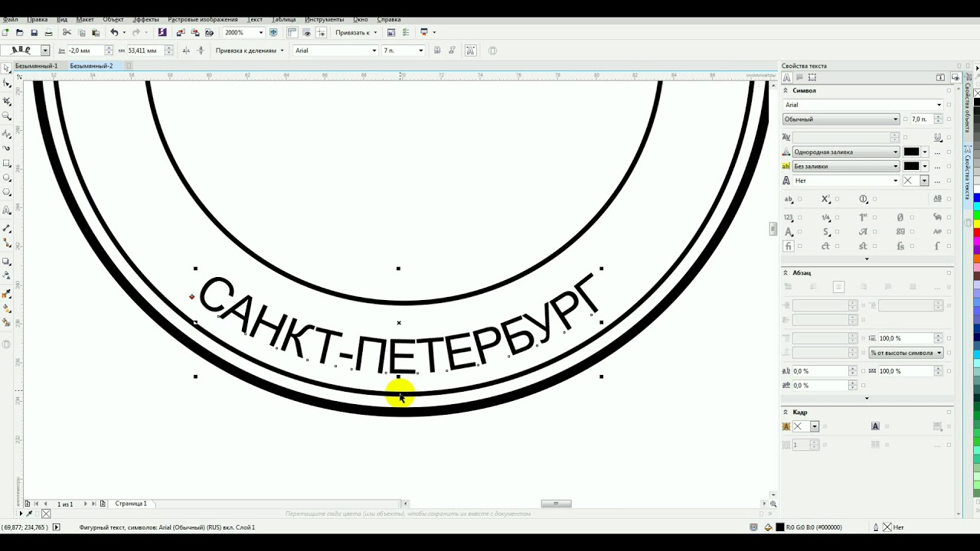Toggle the checkbox on Абзац header row
The width and height of the screenshot is (980, 551).
949,272
